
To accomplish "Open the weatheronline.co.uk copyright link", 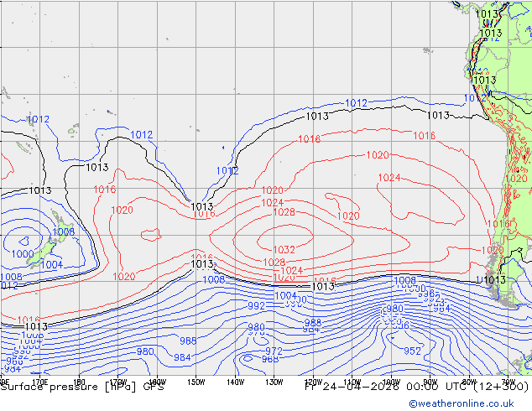I will click(x=462, y=403).
